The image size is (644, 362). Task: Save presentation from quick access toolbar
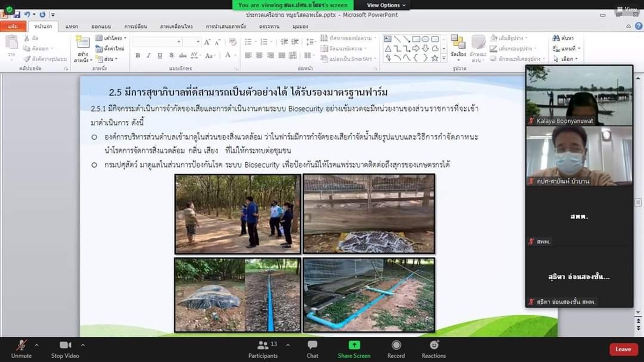pyautogui.click(x=17, y=15)
